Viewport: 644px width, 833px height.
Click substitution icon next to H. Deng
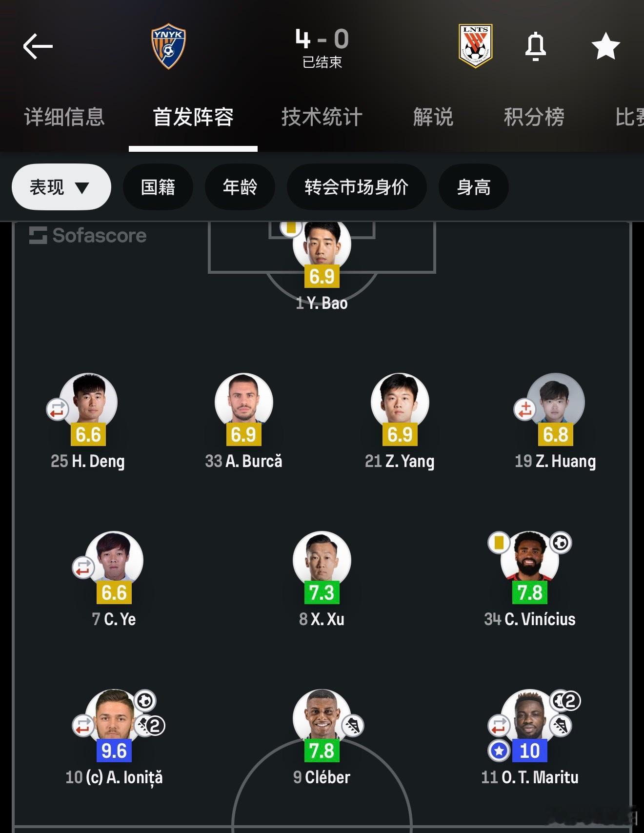pos(58,409)
